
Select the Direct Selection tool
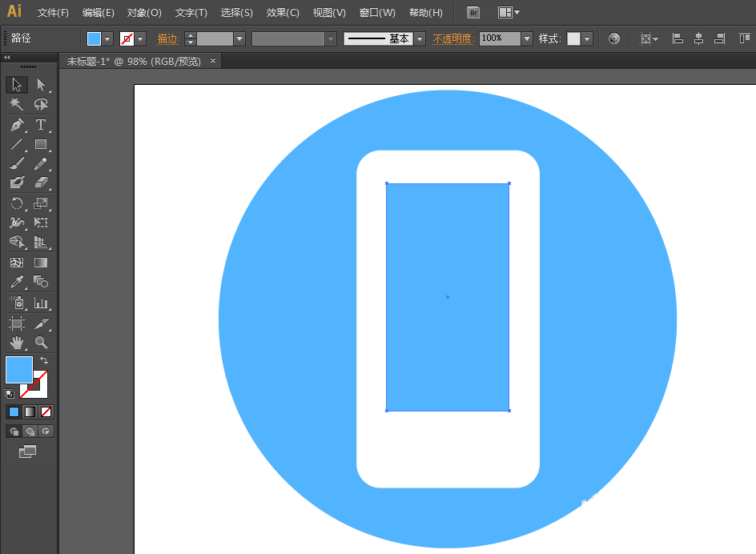pos(41,85)
